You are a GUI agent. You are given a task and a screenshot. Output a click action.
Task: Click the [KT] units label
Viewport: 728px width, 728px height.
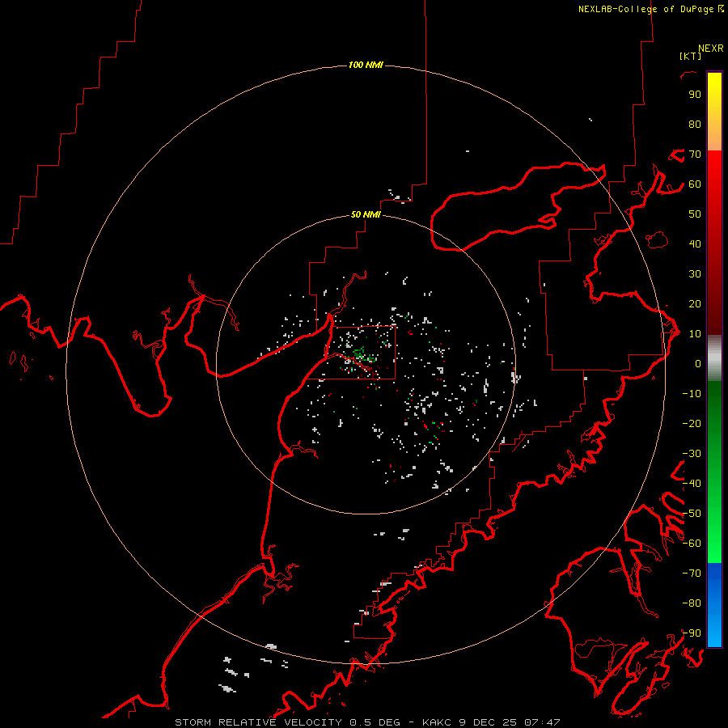click(690, 56)
